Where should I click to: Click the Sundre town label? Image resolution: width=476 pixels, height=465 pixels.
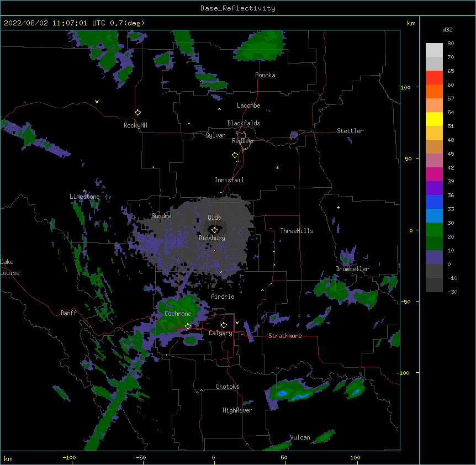point(161,216)
